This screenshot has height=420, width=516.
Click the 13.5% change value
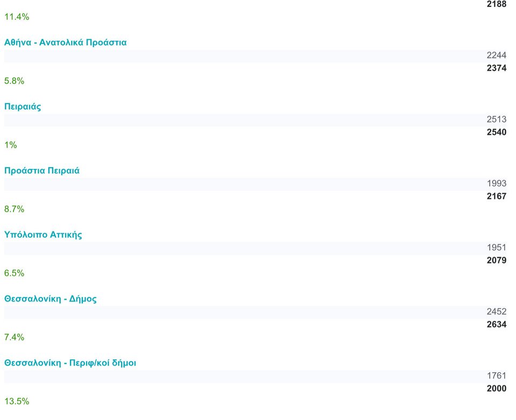tap(17, 401)
